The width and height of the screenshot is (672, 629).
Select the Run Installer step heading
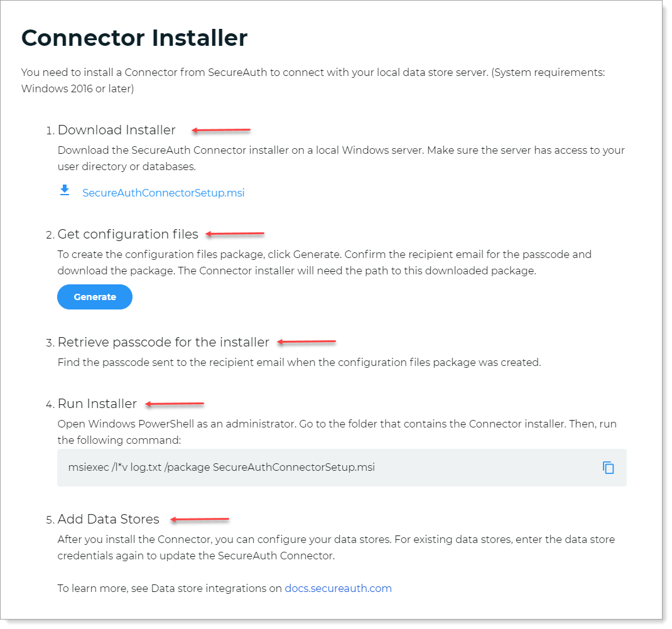click(x=97, y=404)
